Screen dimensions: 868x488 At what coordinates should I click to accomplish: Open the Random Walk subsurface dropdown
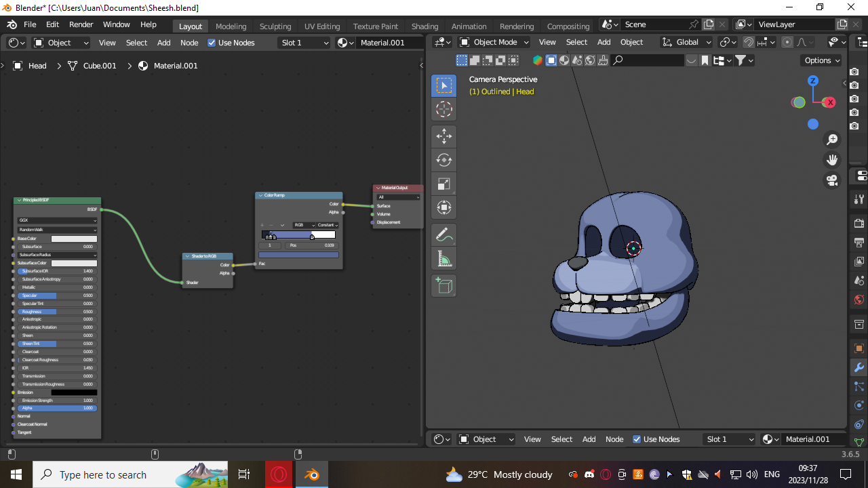58,230
